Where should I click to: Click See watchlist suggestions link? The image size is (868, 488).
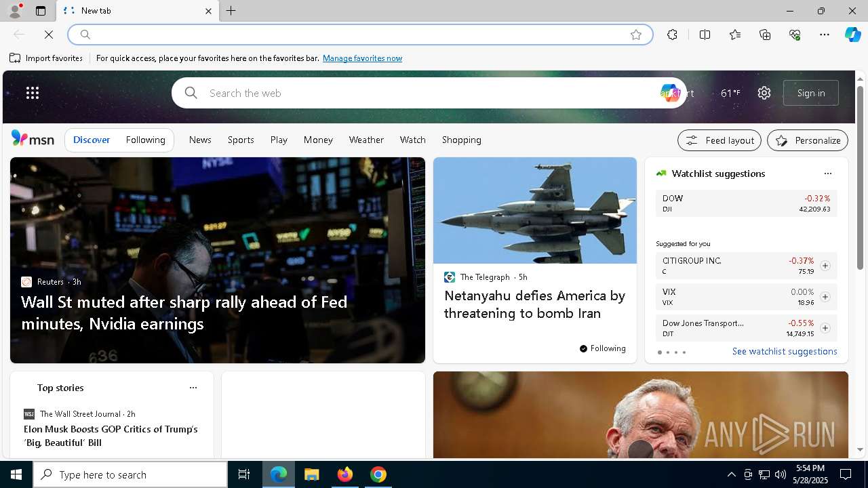(785, 351)
